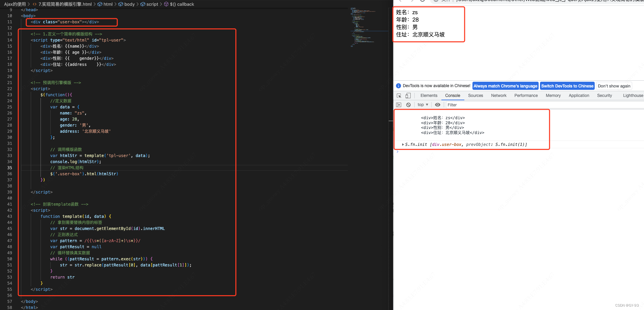644x310 pixels.
Task: Open the Security tab
Action: tap(604, 96)
